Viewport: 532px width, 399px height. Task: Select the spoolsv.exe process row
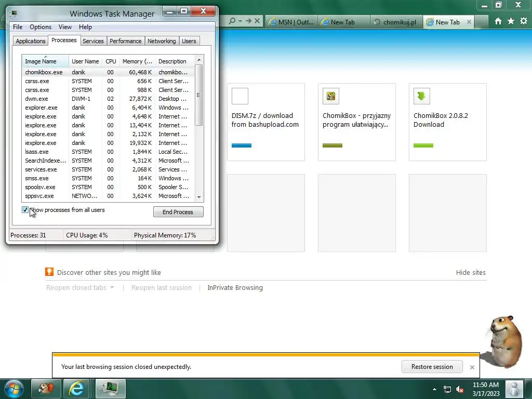[x=109, y=187]
